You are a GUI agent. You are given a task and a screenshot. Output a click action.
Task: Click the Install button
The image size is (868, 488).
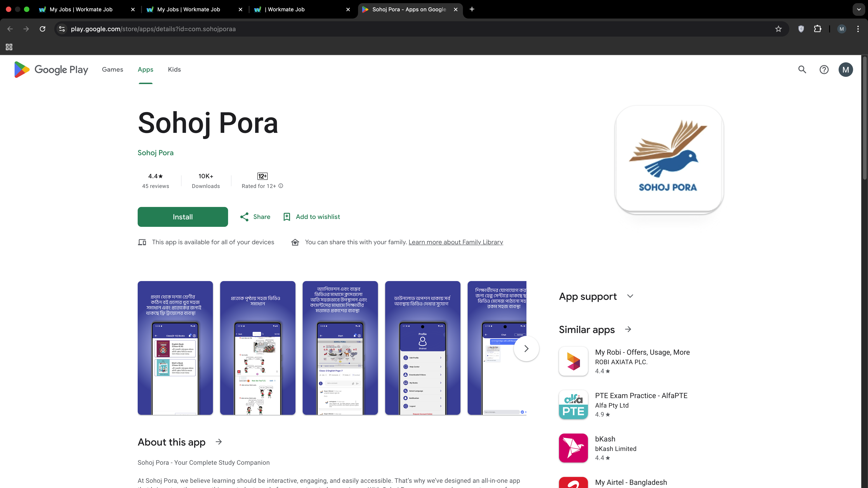[x=183, y=217]
